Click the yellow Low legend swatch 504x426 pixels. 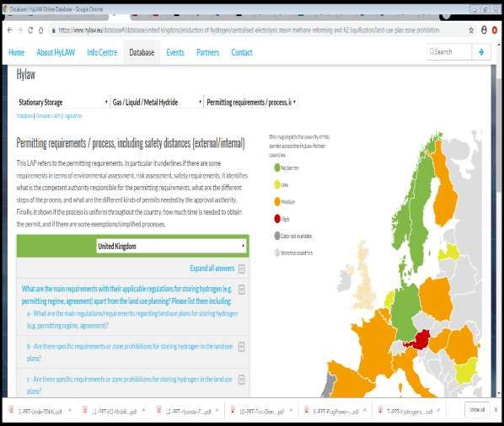[277, 184]
